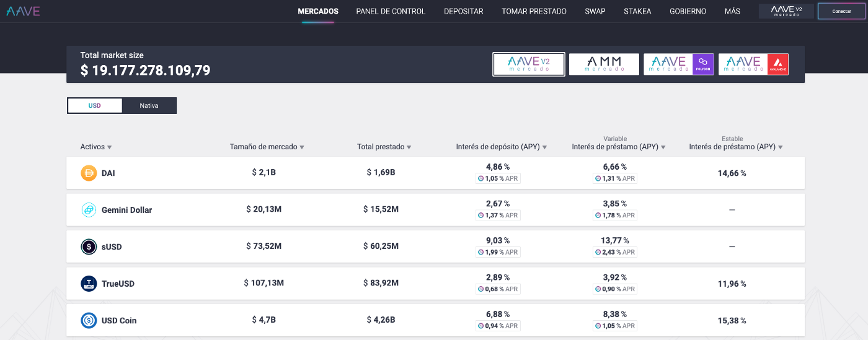Click sUSD total borrowed $ 60,25M

click(x=381, y=246)
